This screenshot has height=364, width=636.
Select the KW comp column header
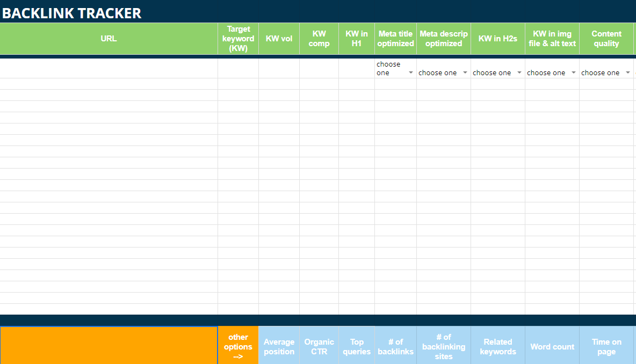(x=319, y=38)
